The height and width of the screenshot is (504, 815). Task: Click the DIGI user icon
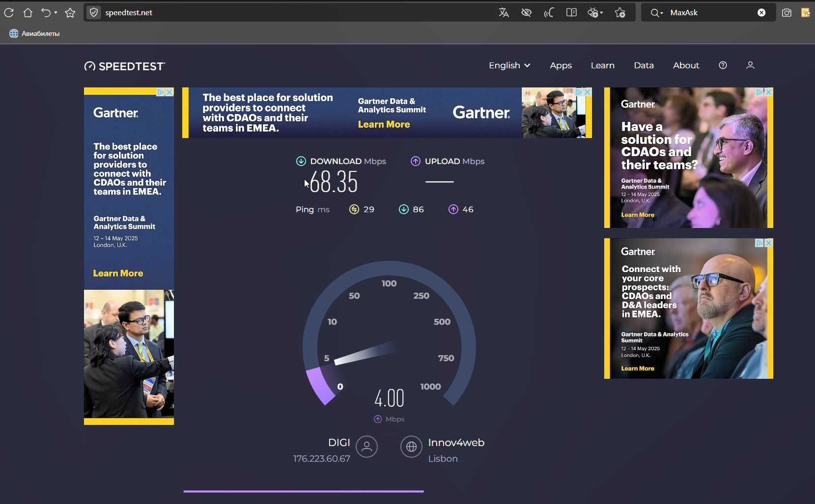point(366,447)
